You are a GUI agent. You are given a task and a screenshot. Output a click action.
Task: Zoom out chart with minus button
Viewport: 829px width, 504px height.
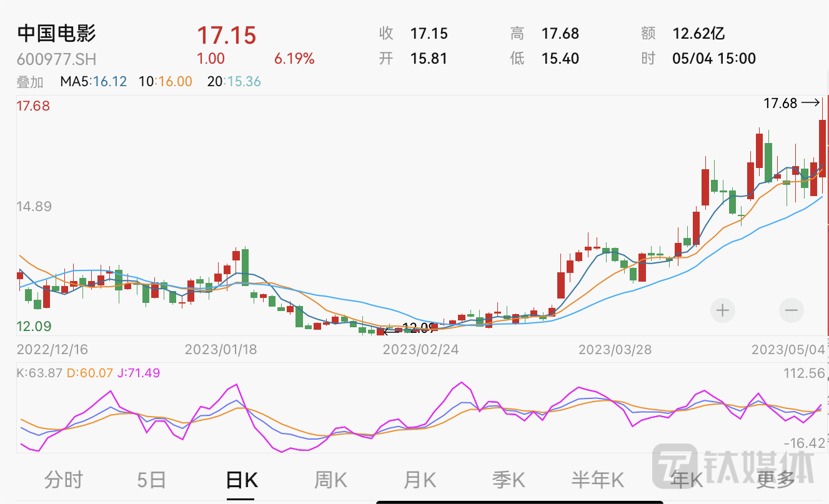(x=792, y=310)
